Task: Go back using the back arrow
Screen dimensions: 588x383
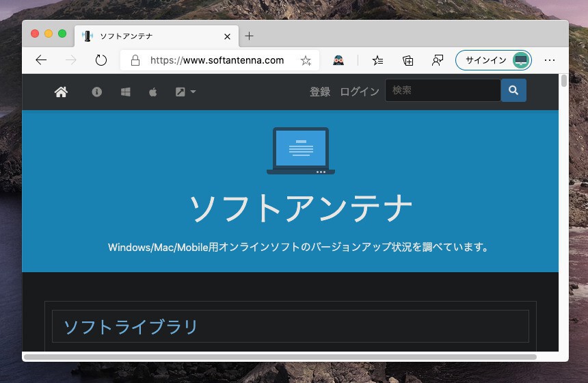Action: coord(41,60)
